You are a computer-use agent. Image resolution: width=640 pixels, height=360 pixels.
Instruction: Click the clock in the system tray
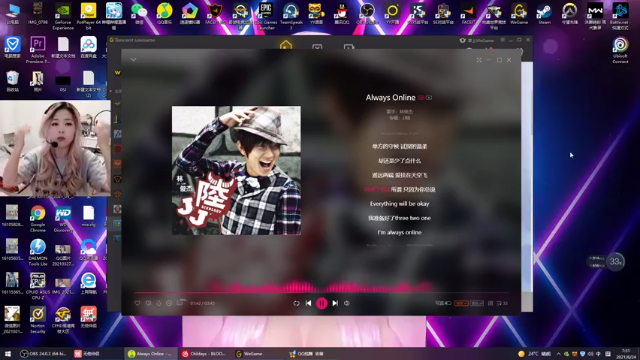(626, 353)
